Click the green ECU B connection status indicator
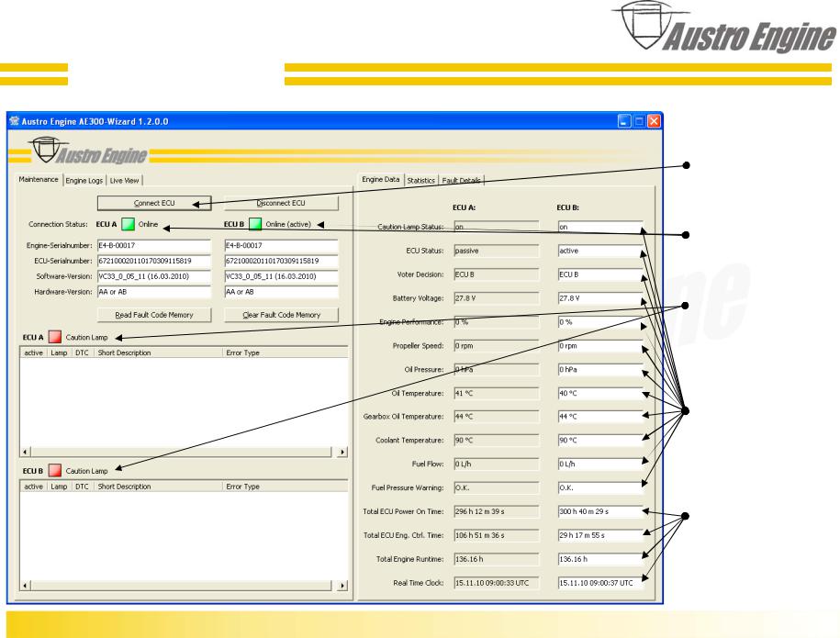This screenshot has width=840, height=638. pyautogui.click(x=255, y=224)
